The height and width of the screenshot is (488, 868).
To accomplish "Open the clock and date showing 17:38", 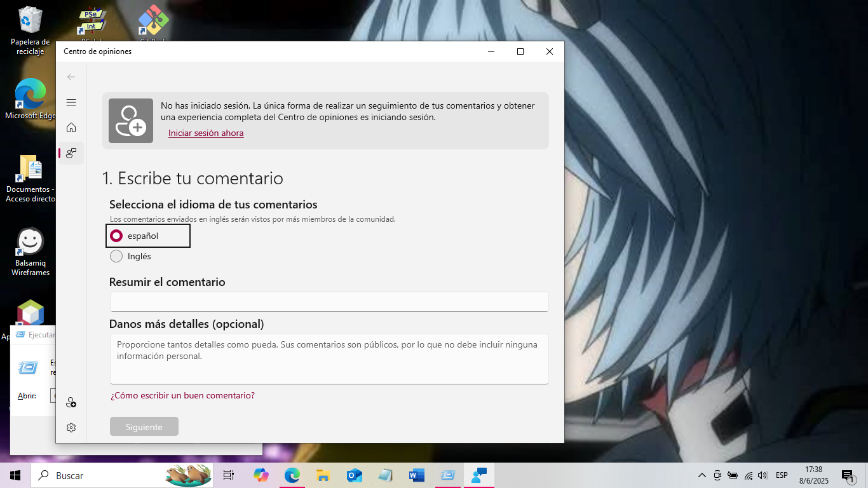I will pos(813,475).
